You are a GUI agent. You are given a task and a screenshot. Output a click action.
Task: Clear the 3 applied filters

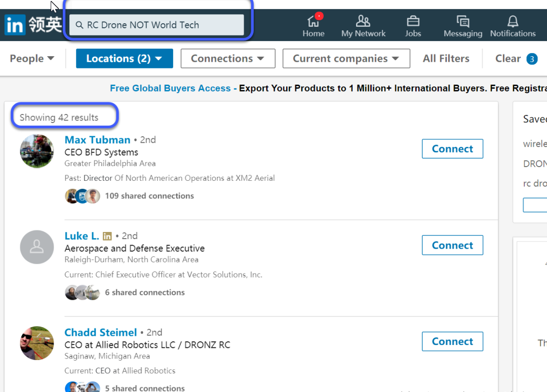[515, 58]
